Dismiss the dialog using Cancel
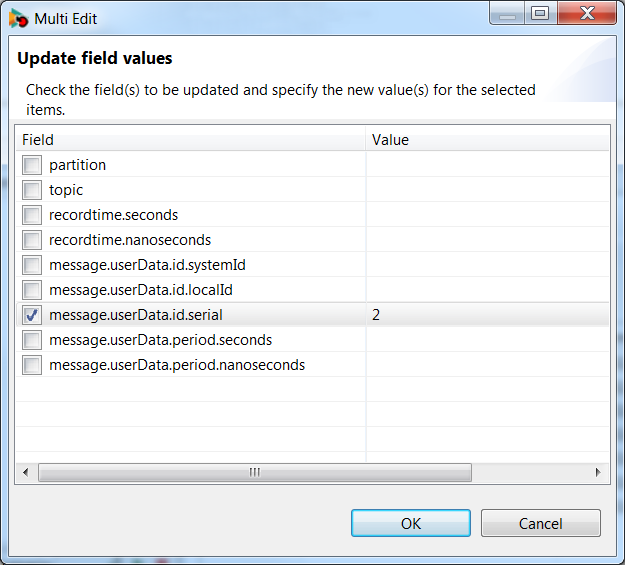This screenshot has width=625, height=565. point(540,523)
